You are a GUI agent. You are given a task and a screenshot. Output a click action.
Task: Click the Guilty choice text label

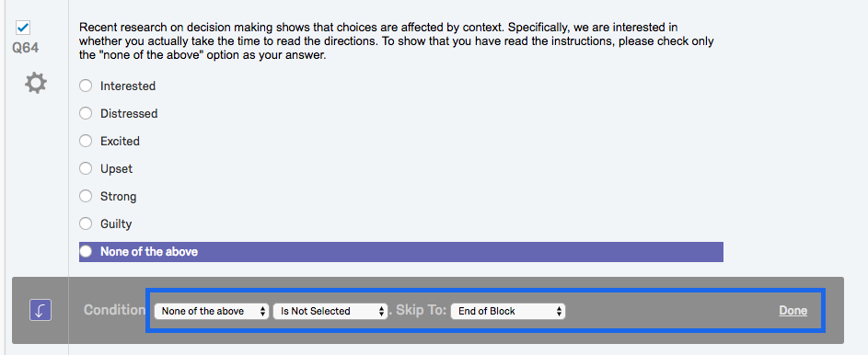click(116, 224)
